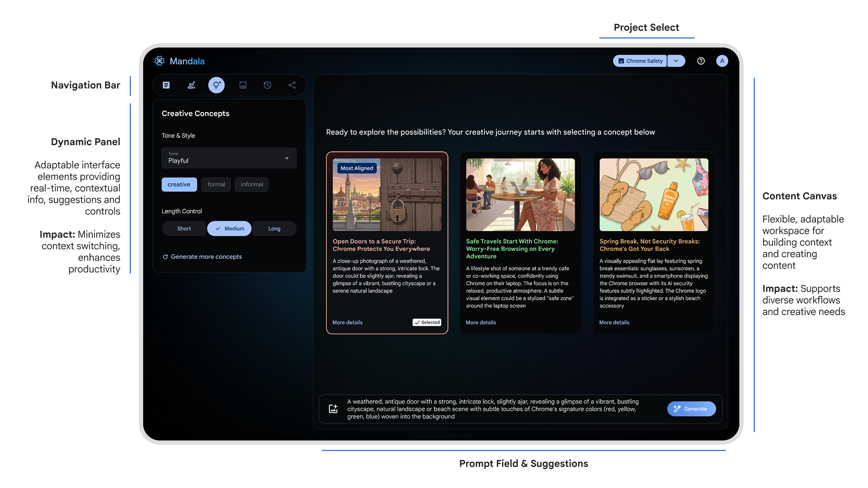
Task: Select the Short length option
Action: [x=184, y=229]
